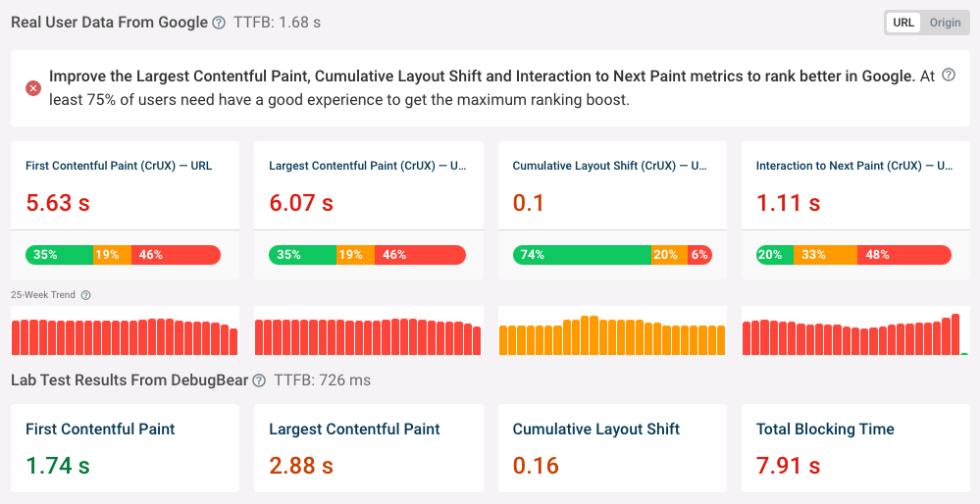Click help icon beside Lab Test Results heading

259,380
